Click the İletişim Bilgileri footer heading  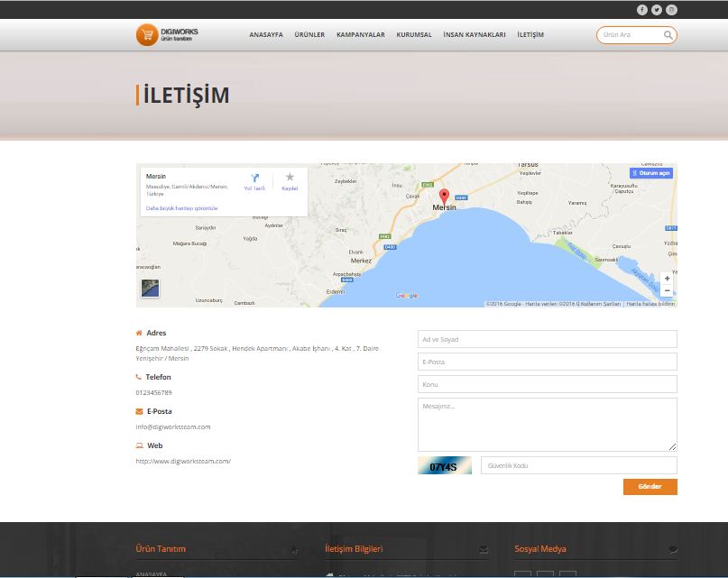(x=354, y=549)
